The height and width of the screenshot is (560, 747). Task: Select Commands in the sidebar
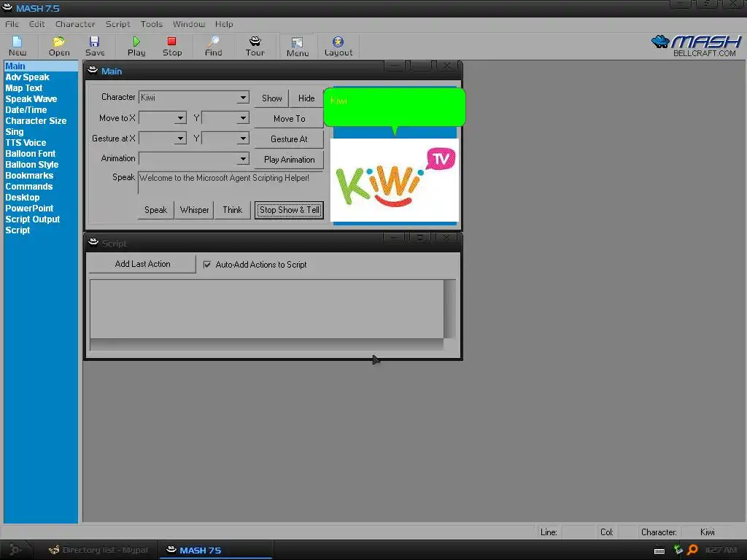[x=29, y=187]
